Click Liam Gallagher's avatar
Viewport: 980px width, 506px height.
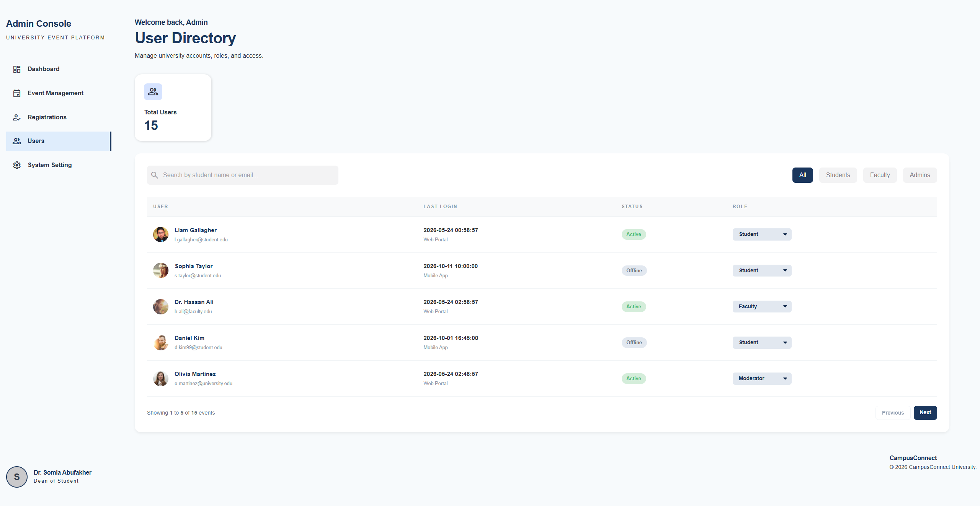tap(161, 234)
